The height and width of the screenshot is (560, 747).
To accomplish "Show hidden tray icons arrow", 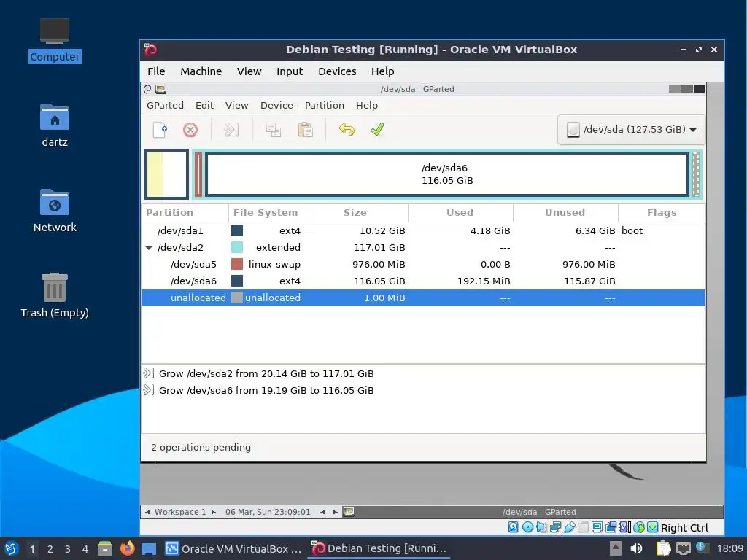I will (616, 548).
